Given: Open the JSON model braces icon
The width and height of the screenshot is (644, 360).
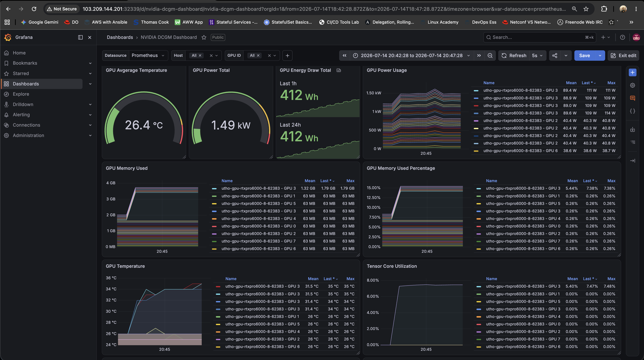Looking at the screenshot, I should point(633,111).
